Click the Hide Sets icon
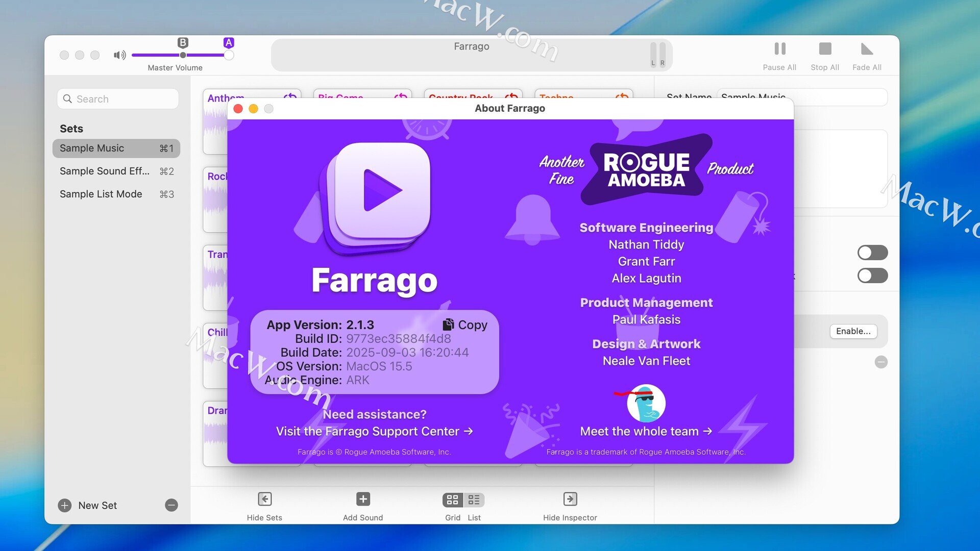Screen dimensions: 980x551 [264, 499]
